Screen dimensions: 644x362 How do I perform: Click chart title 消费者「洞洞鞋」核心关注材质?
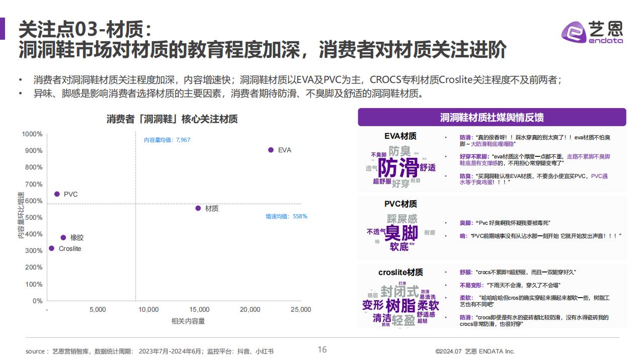tap(172, 119)
